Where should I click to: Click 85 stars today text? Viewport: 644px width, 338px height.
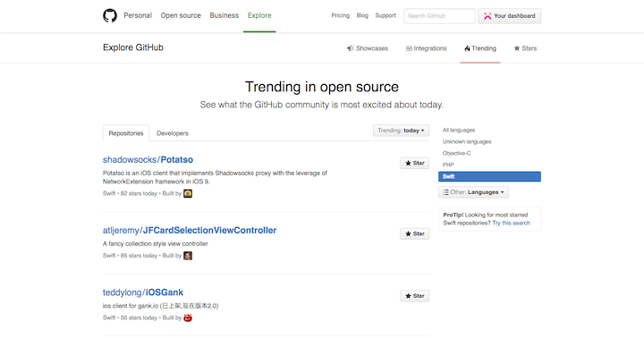click(x=139, y=256)
